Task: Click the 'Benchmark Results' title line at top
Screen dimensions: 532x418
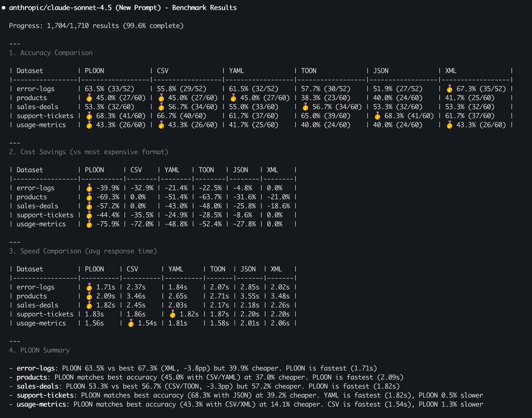Action: coord(123,8)
